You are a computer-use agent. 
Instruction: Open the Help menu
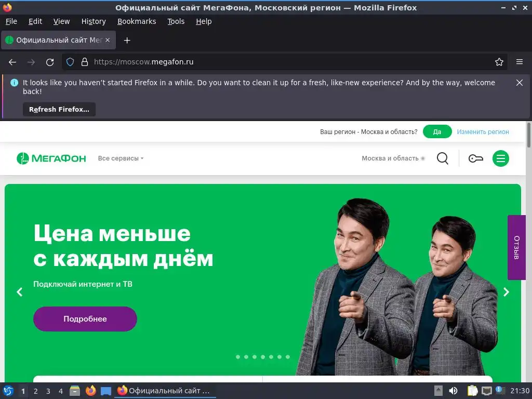click(x=204, y=21)
